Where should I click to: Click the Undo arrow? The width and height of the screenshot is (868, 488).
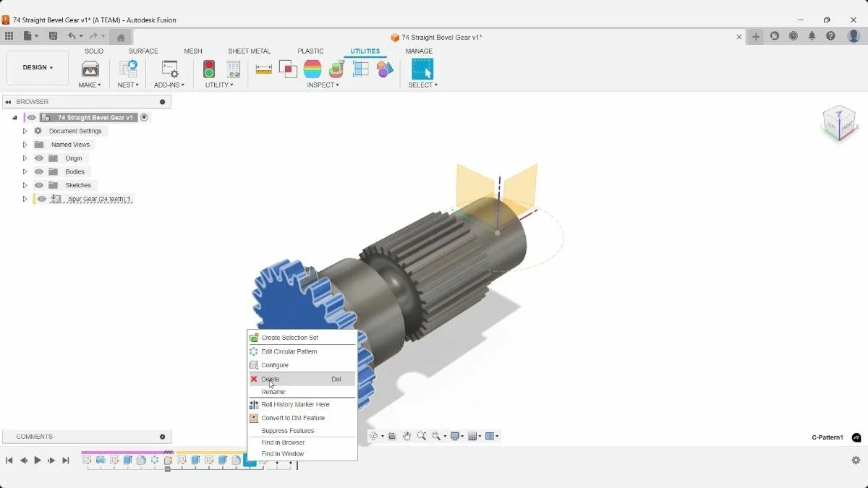coord(72,36)
